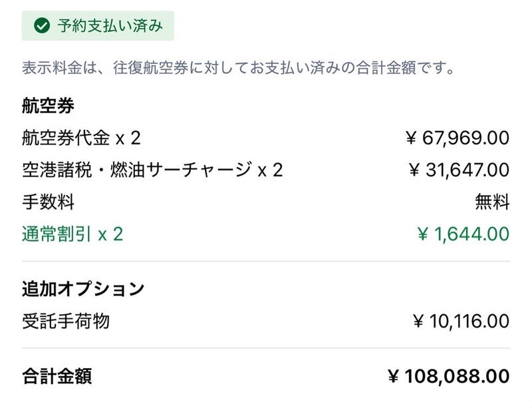Click the green checkmark icon in the badge
The width and height of the screenshot is (532, 408).
click(x=42, y=26)
